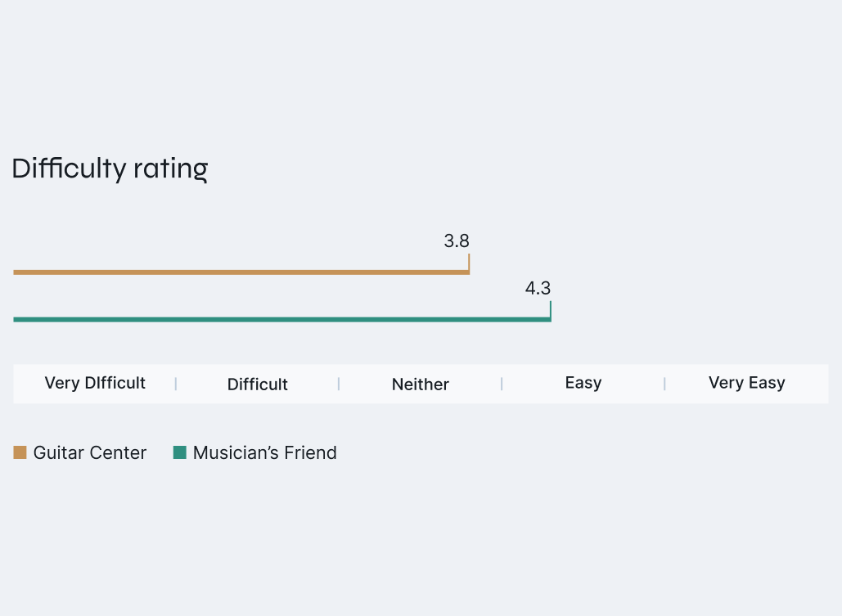Select the "Neither" scale segment
This screenshot has height=616, width=842.
(x=421, y=384)
